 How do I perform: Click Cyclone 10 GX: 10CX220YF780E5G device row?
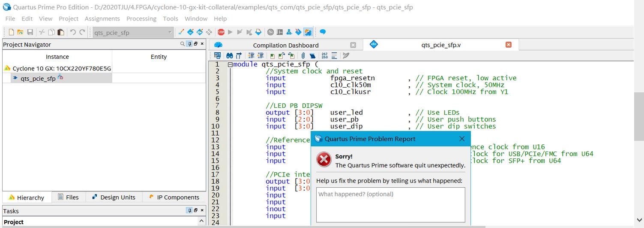(x=57, y=68)
